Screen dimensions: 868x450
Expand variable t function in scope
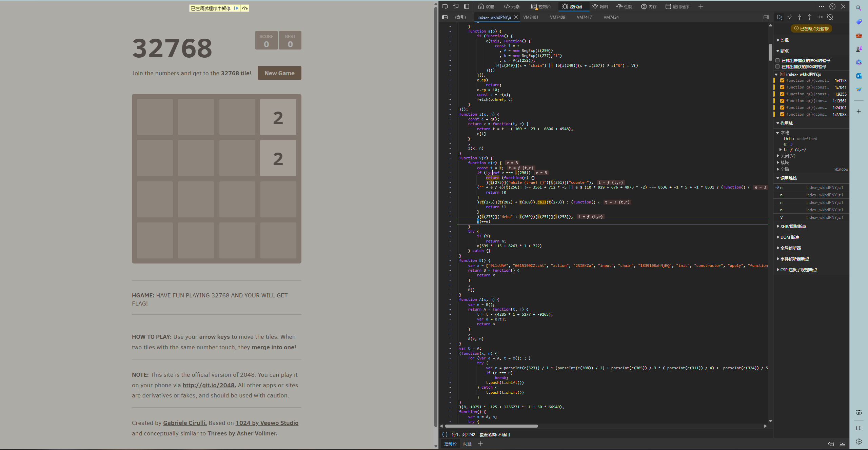point(781,150)
